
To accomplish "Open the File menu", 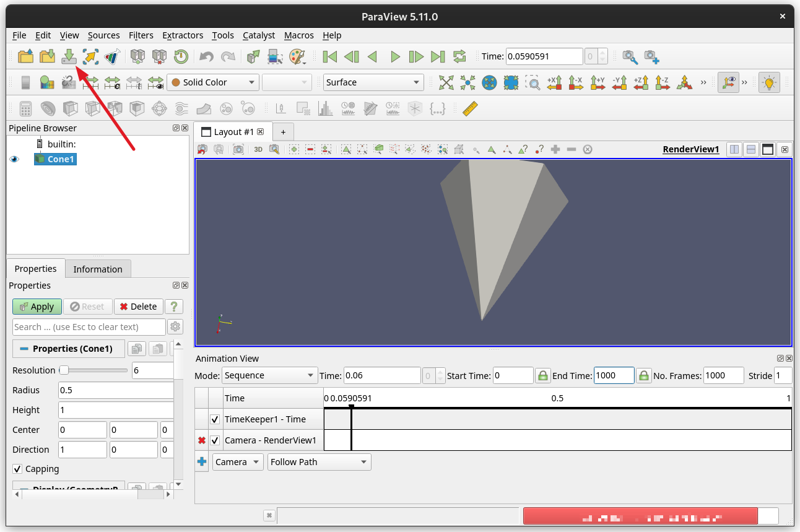I will [x=19, y=35].
